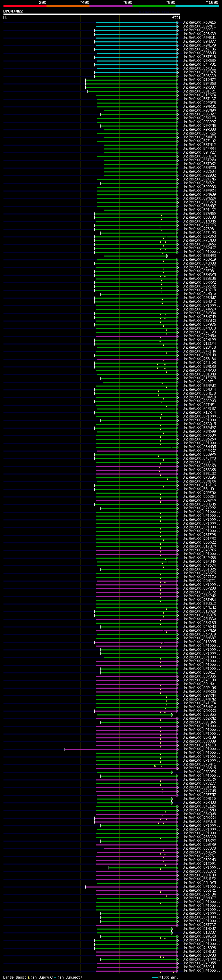Open hit UniRef100_A9PCI1
The width and height of the screenshot is (222, 980).
[199, 30]
